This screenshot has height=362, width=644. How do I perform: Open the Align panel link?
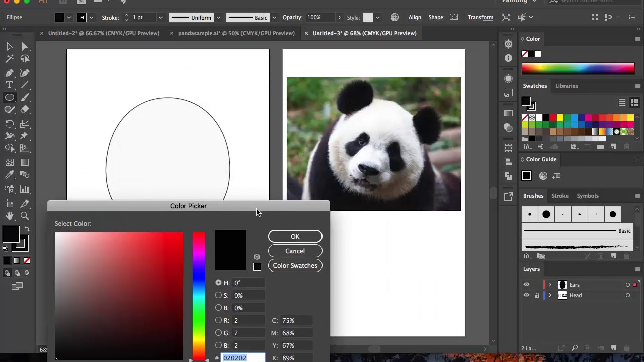(415, 17)
